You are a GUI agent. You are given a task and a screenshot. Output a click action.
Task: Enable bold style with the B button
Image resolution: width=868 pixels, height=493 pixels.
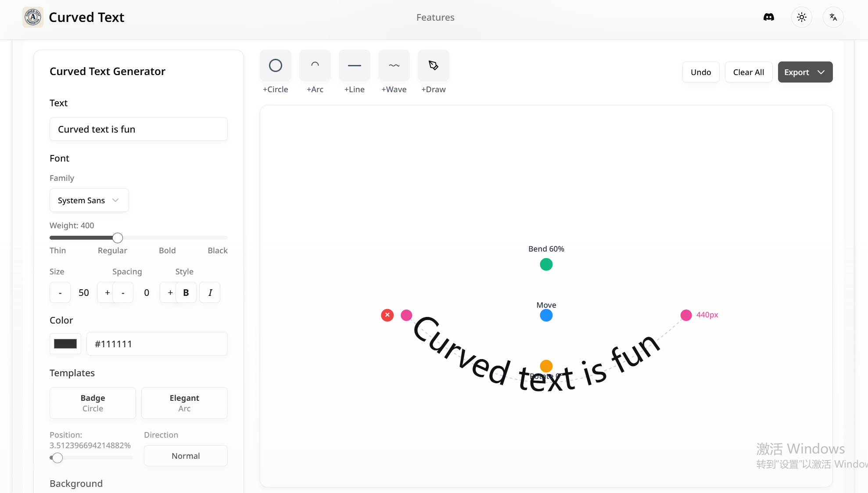click(x=186, y=292)
